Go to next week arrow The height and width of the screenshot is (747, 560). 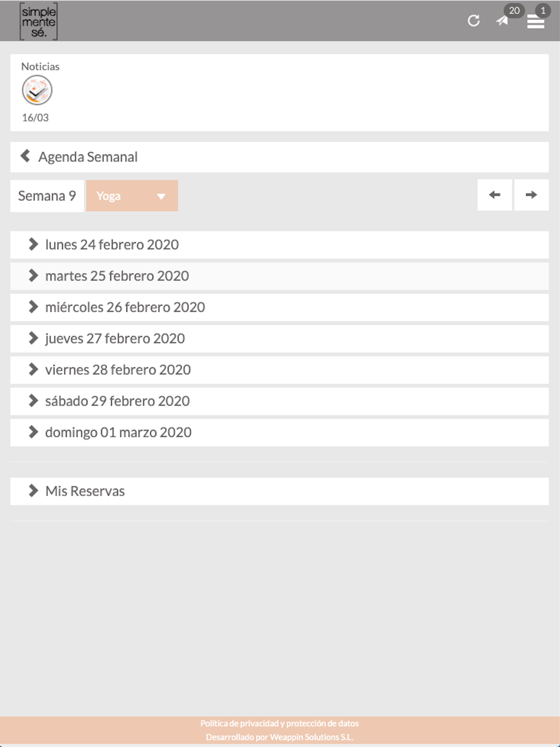pyautogui.click(x=531, y=195)
